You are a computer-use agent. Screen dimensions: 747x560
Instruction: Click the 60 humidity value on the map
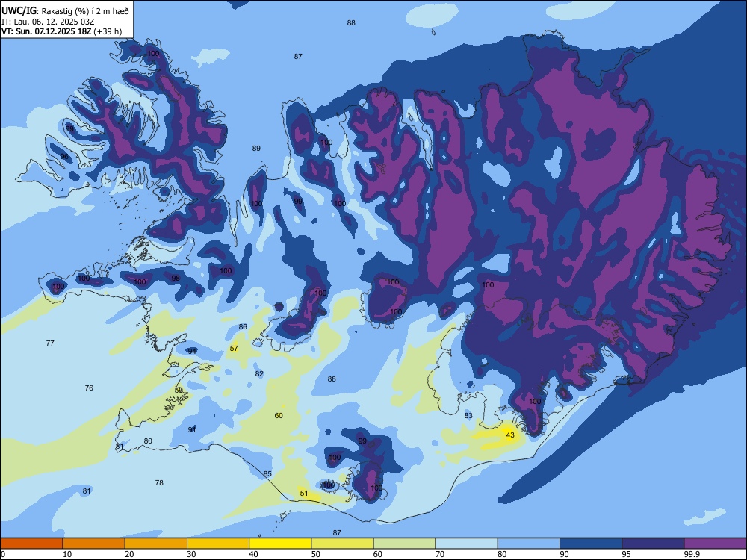coord(279,416)
